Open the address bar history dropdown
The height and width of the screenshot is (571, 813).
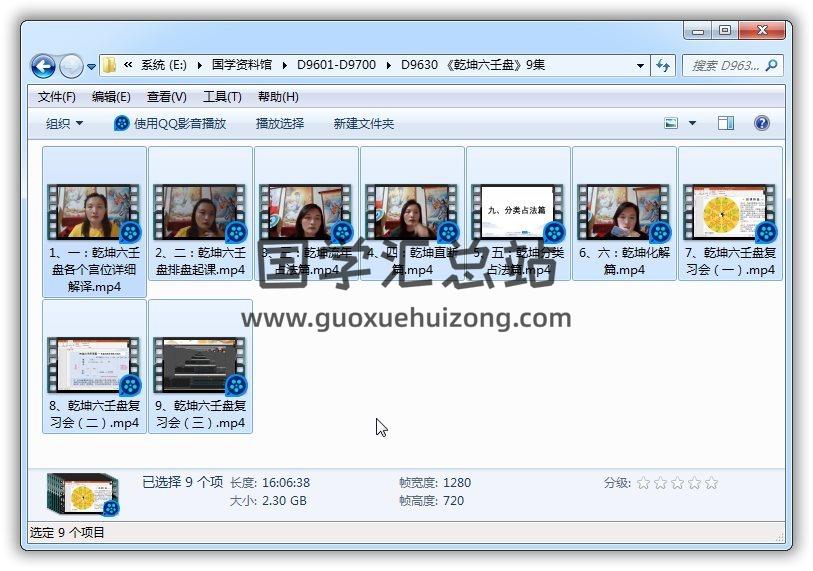point(640,66)
